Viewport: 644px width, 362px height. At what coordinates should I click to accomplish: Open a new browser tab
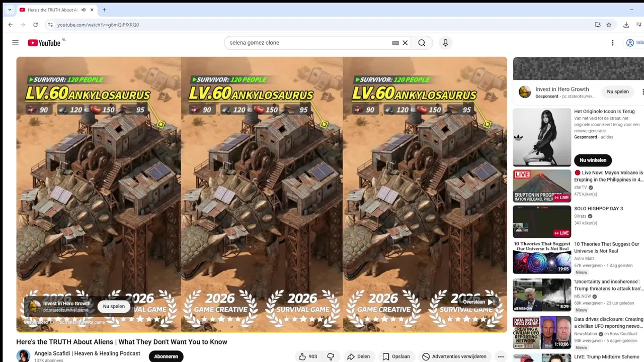click(x=104, y=10)
